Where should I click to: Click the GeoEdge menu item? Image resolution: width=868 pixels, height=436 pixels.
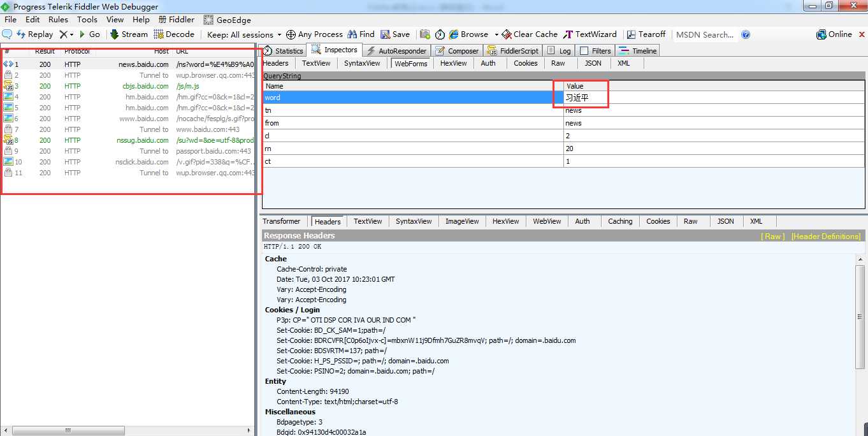tap(227, 20)
